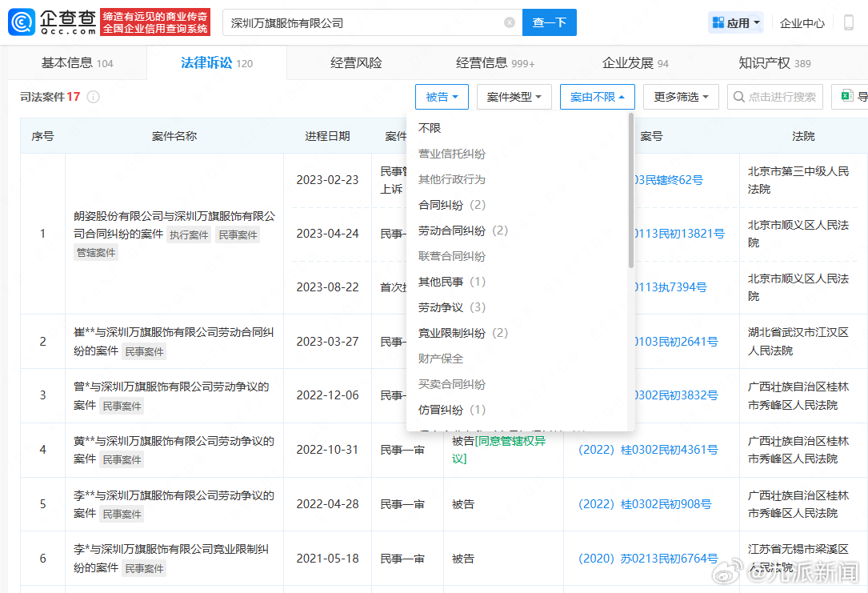Viewport: 868px width, 593px height.
Task: Select 不限 in cause dropdown
Action: tap(430, 128)
